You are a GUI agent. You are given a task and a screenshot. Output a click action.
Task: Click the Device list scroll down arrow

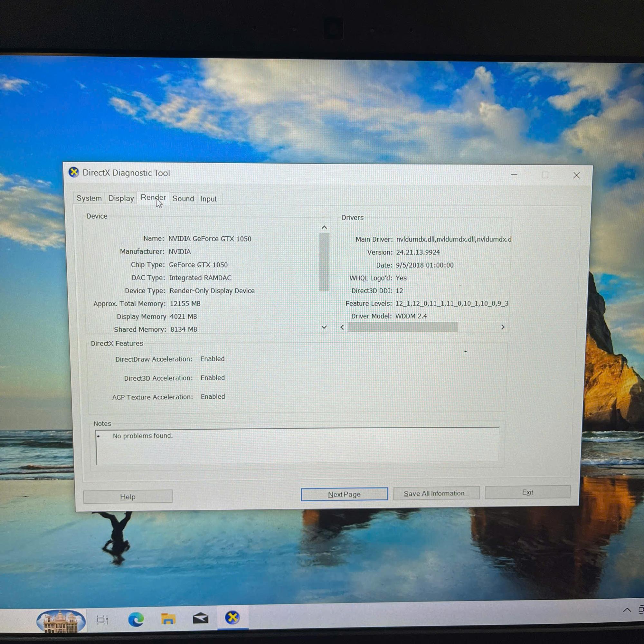tap(324, 327)
